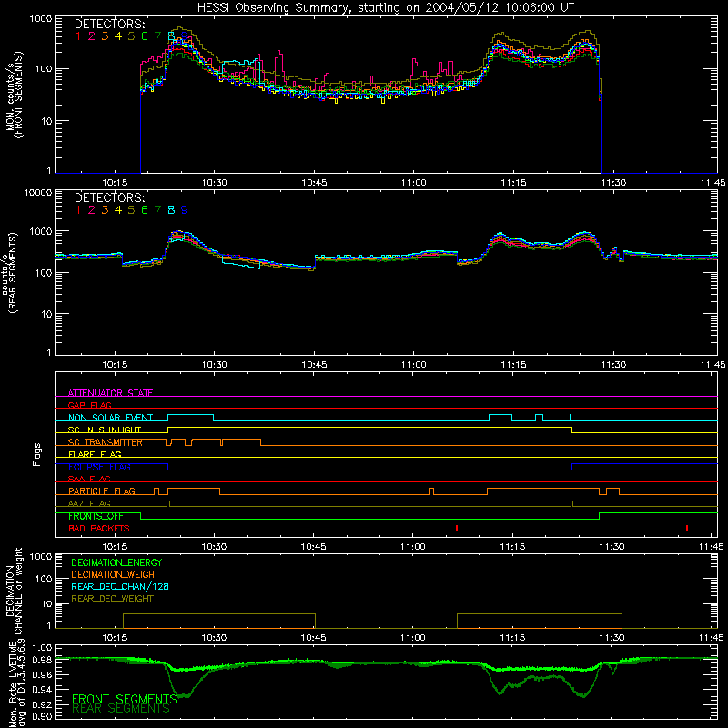
Task: Click the 10:45 tick label under rear segments plot
Action: click(314, 365)
